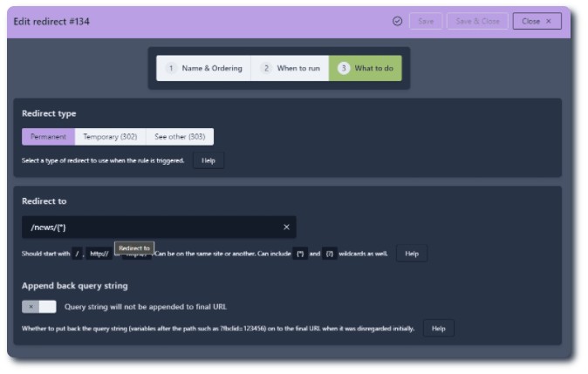Click the Edit redirect #134 title
Screen dimensions: 588x374
[x=51, y=22]
